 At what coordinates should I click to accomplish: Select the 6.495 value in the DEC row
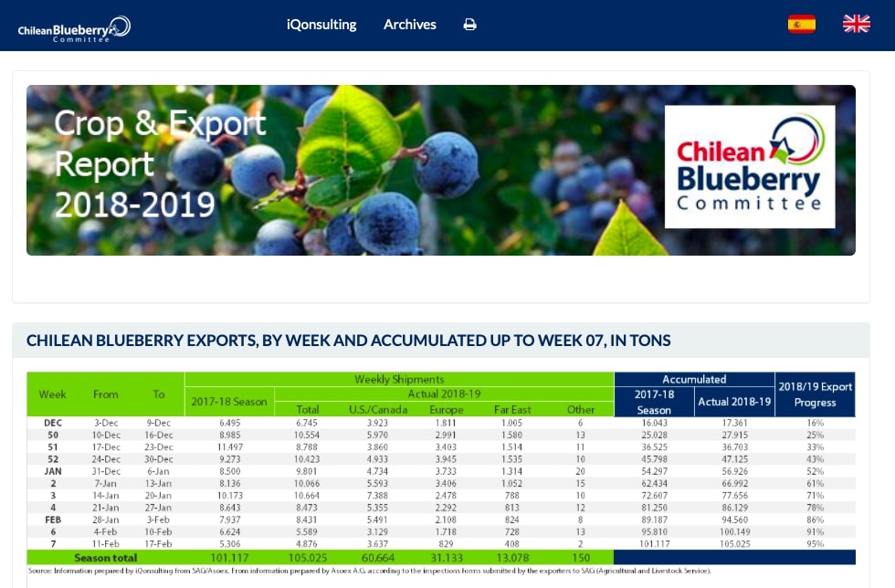pyautogui.click(x=229, y=423)
